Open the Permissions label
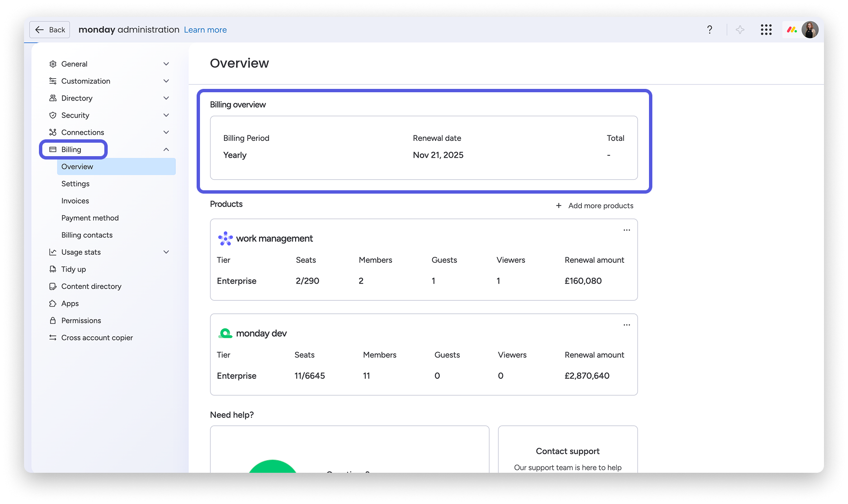 pos(81,320)
